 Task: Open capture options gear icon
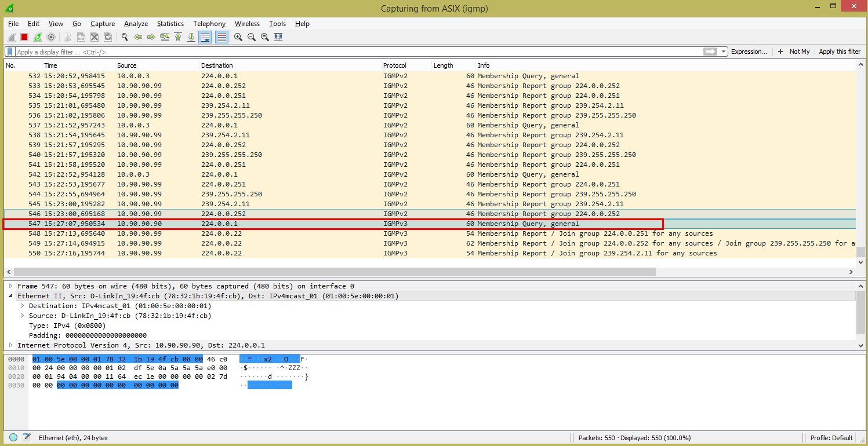pyautogui.click(x=51, y=37)
